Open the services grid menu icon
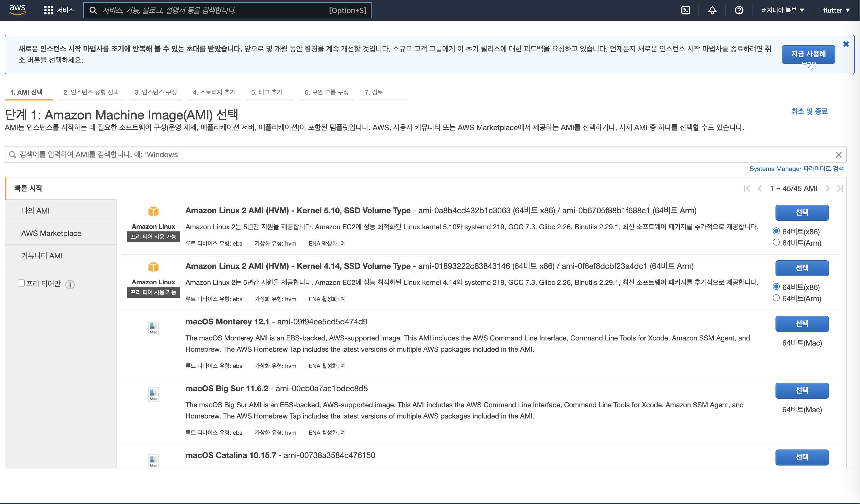This screenshot has width=860, height=504. pos(48,10)
